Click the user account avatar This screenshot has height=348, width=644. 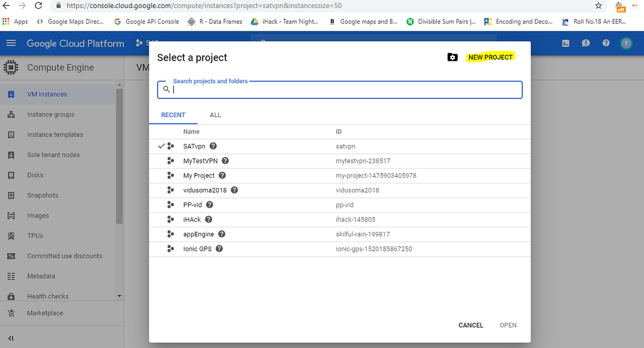(x=626, y=44)
